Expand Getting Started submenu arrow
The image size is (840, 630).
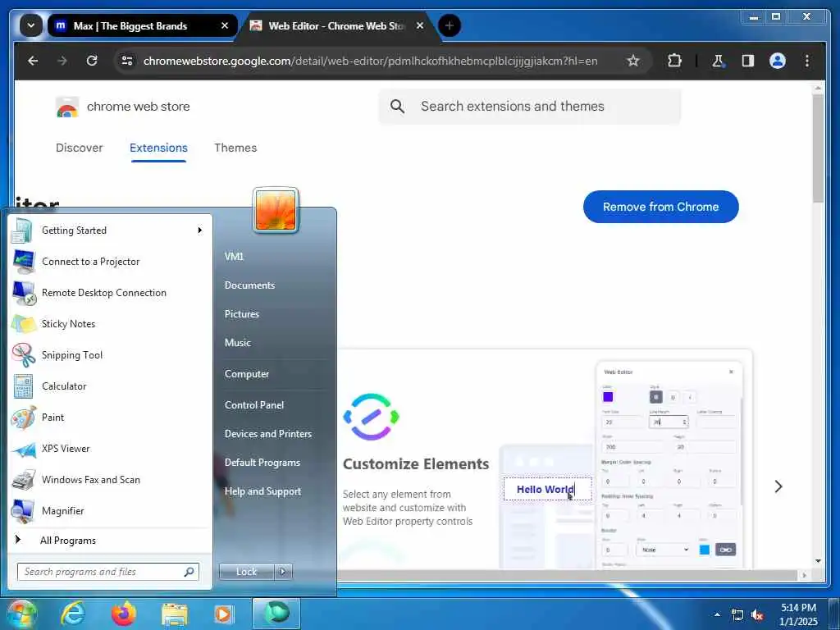[200, 231]
